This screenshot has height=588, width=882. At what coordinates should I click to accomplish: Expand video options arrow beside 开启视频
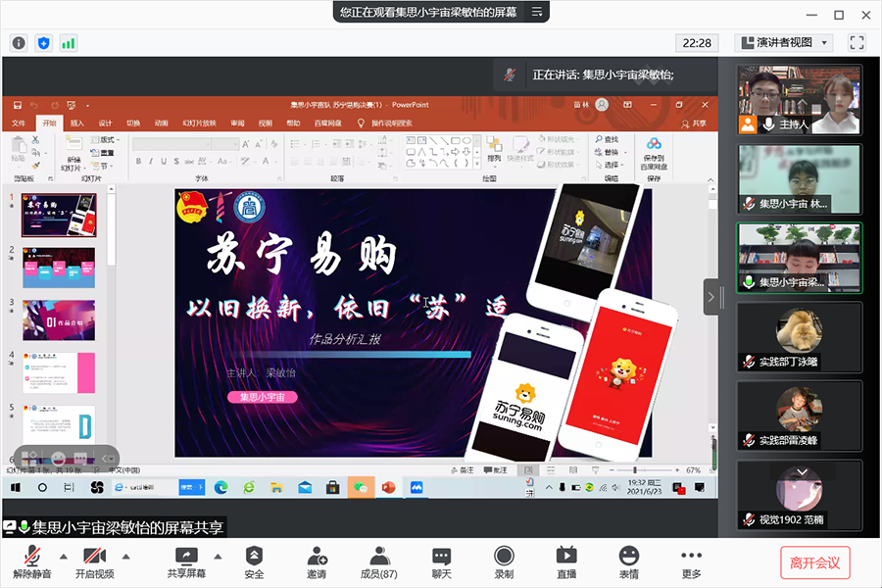click(126, 556)
